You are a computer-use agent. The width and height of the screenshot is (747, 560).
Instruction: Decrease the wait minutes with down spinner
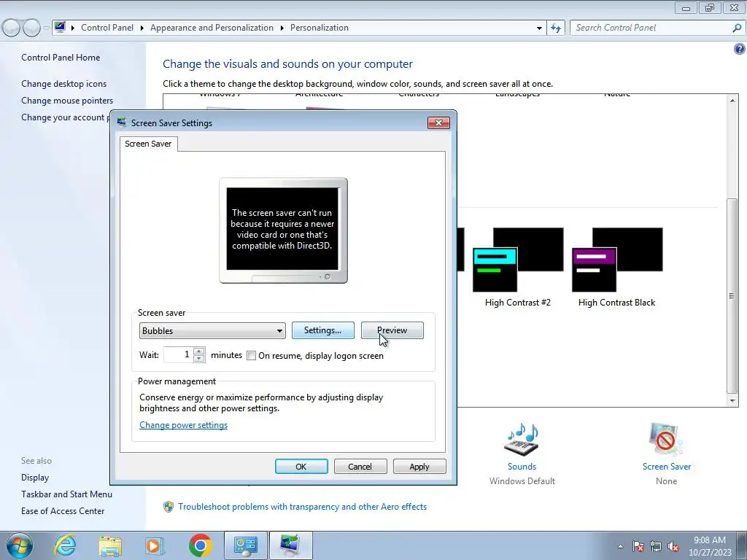(x=199, y=359)
